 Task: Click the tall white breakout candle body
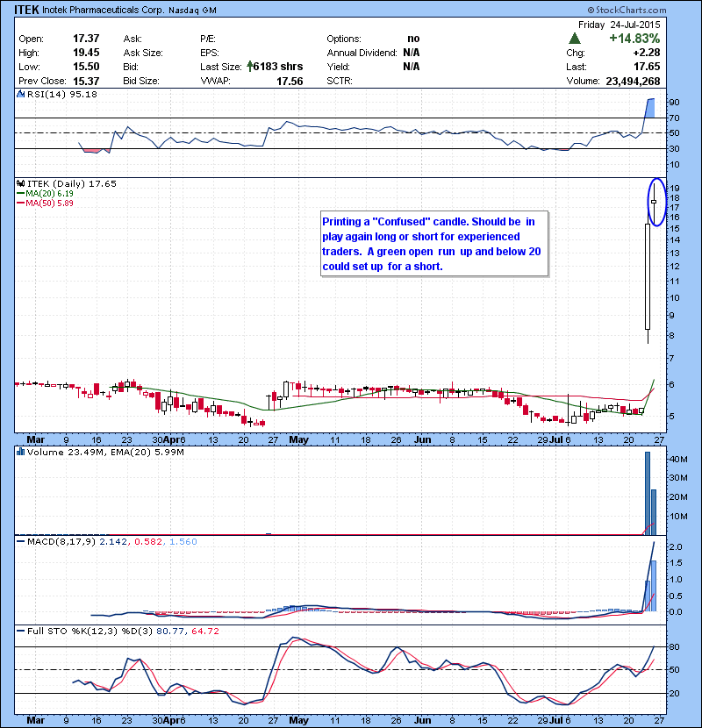pos(648,276)
